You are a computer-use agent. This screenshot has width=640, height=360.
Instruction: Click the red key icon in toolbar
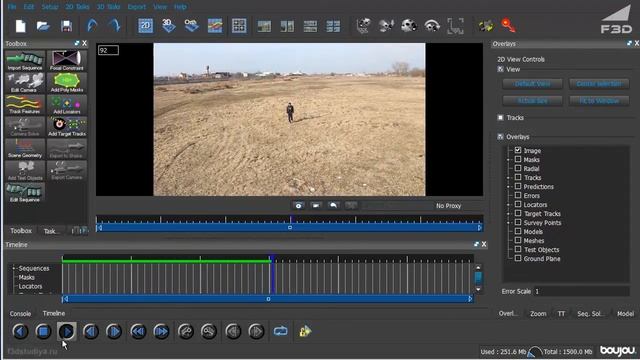tap(509, 26)
